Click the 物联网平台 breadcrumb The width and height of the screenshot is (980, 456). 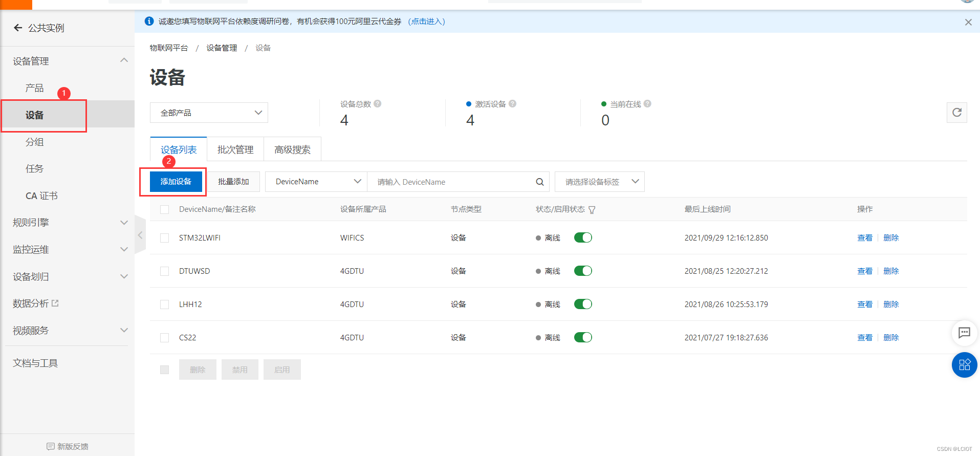pos(169,48)
